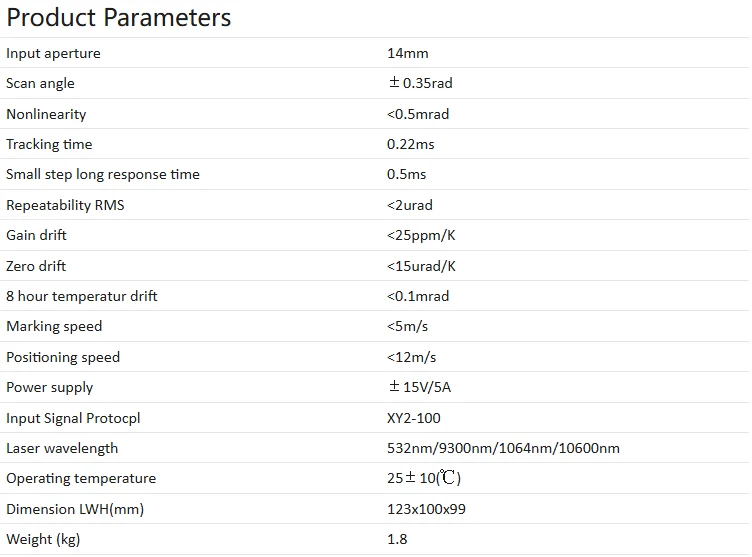This screenshot has height=557, width=752.
Task: Select the Tracking time value 0.22ms
Action: [x=410, y=144]
